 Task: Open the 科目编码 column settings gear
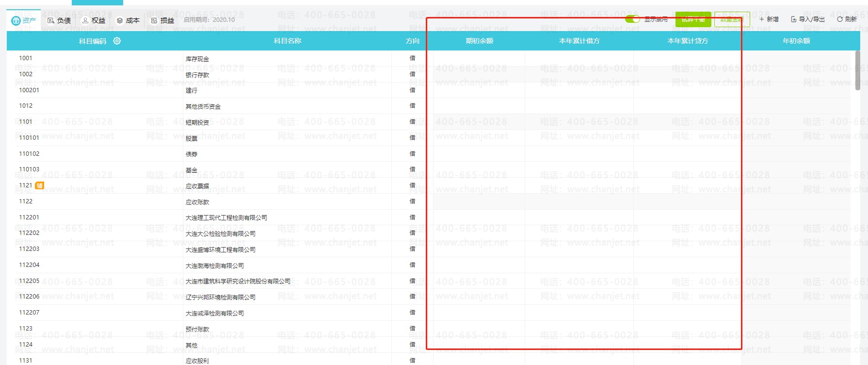click(117, 41)
